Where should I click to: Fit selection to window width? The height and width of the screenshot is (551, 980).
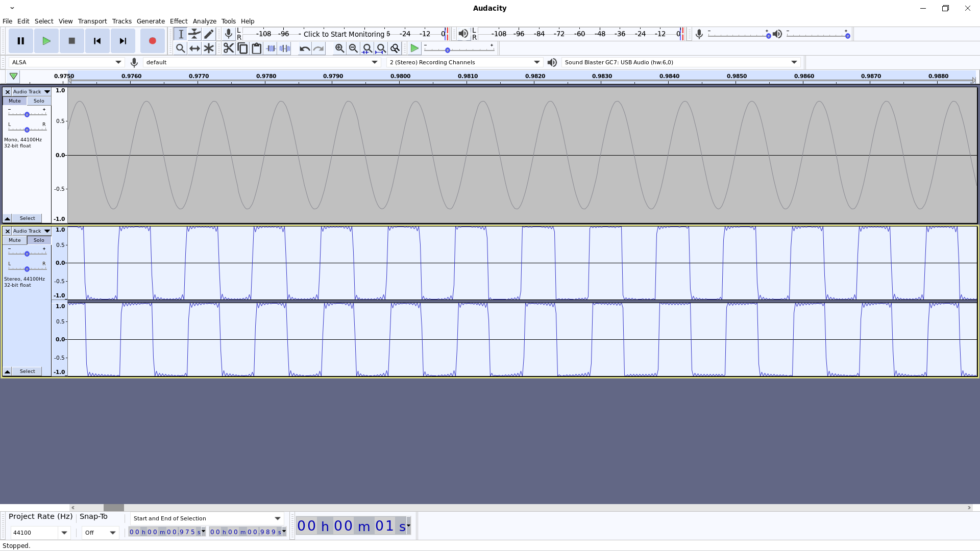[x=367, y=48]
